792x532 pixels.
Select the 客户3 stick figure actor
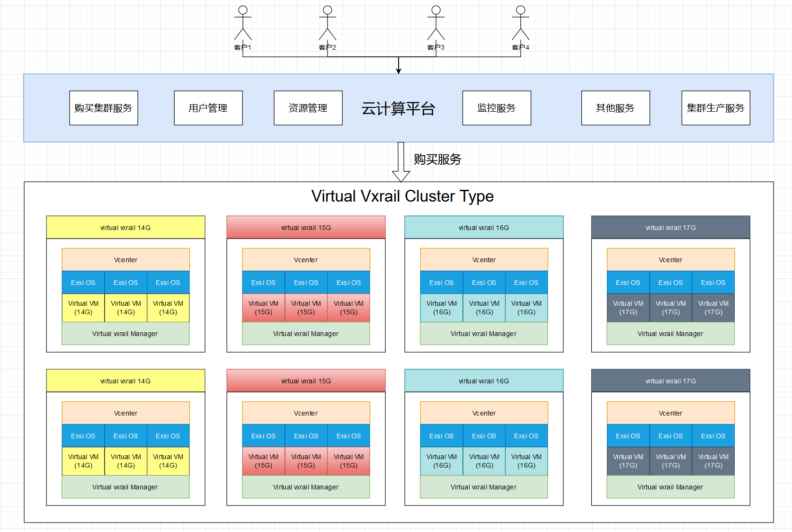(436, 23)
